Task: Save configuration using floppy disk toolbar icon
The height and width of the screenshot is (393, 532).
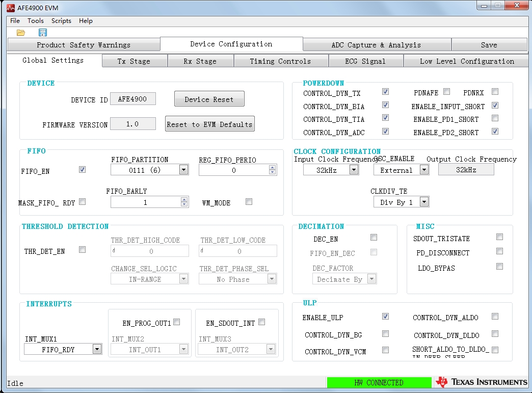Action: 43,33
